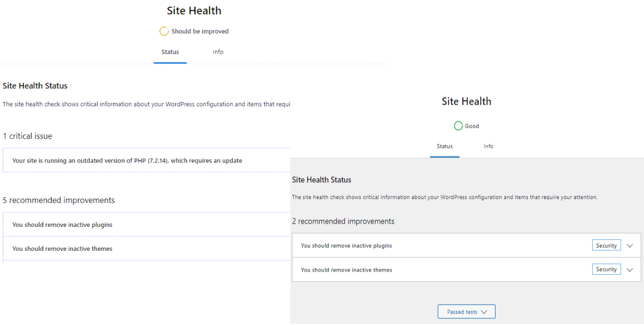Click the 'Good' status label
Image resolution: width=644 pixels, height=325 pixels.
(x=472, y=126)
